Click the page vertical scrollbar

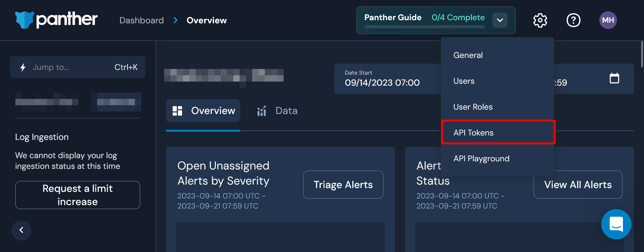click(642, 54)
